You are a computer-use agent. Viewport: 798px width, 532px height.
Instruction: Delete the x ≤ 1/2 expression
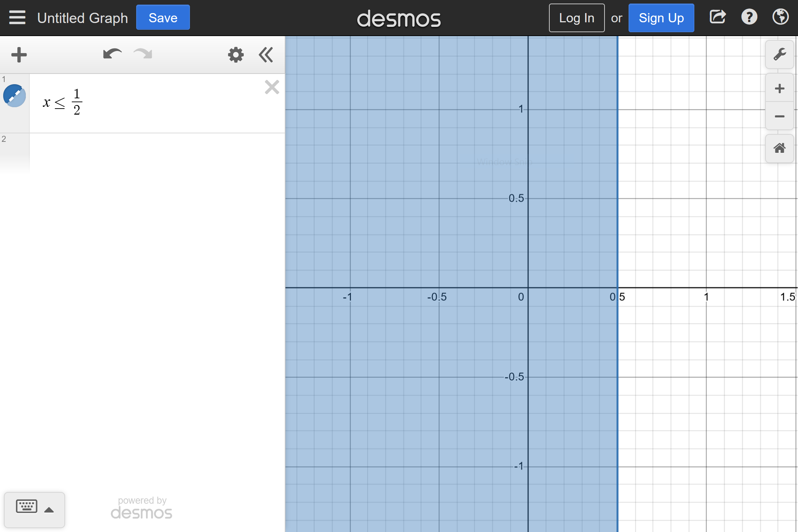(x=272, y=87)
